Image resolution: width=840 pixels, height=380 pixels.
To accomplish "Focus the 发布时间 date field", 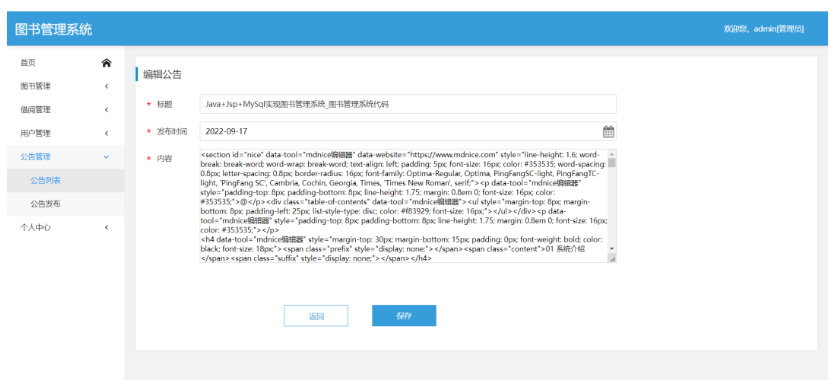I will 408,131.
